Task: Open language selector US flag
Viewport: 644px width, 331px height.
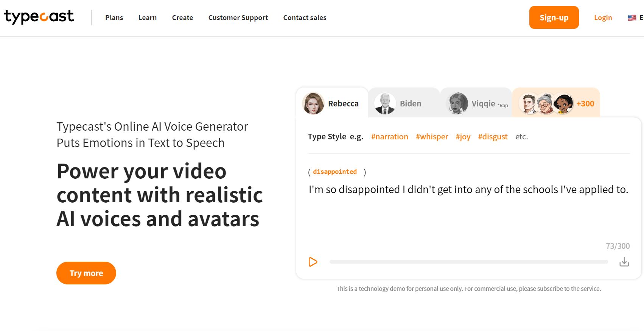Action: coord(632,18)
